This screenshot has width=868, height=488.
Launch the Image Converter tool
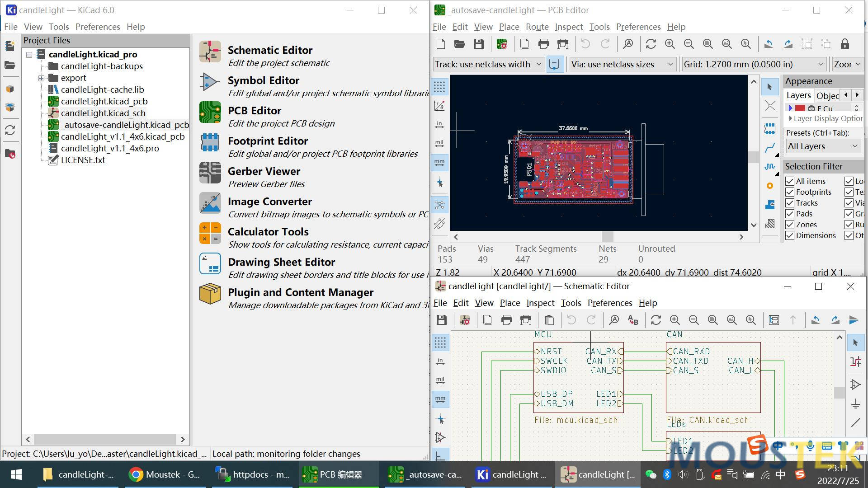coord(210,203)
